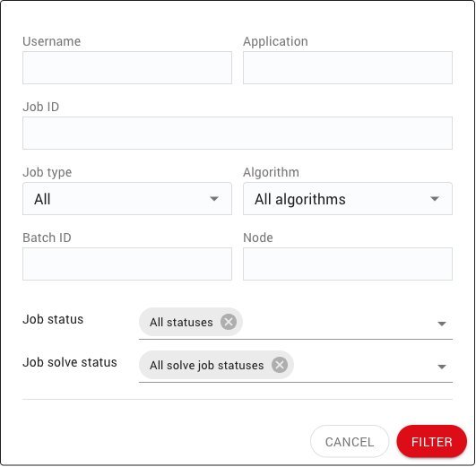Click the Algorithm label
476x467 pixels.
(271, 172)
